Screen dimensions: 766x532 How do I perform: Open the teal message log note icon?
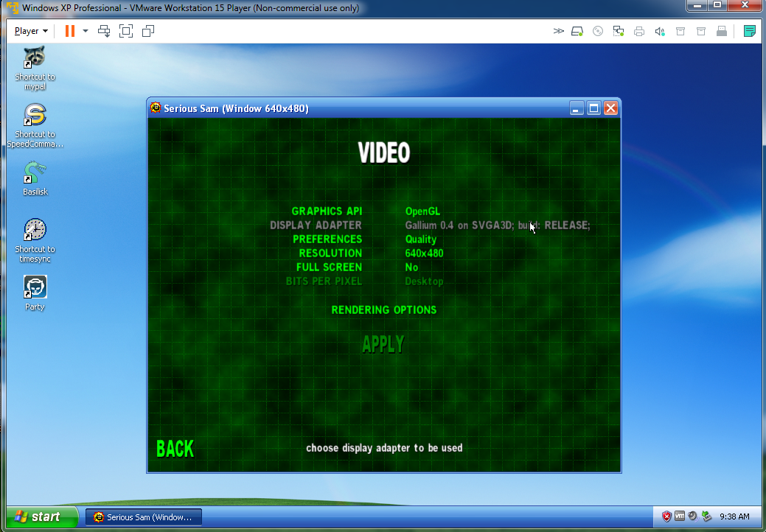point(749,31)
